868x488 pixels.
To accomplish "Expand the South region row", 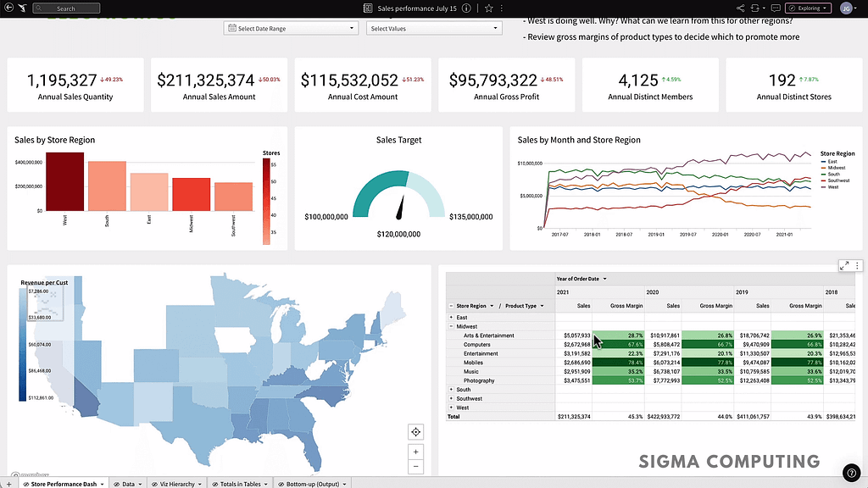I will 451,390.
